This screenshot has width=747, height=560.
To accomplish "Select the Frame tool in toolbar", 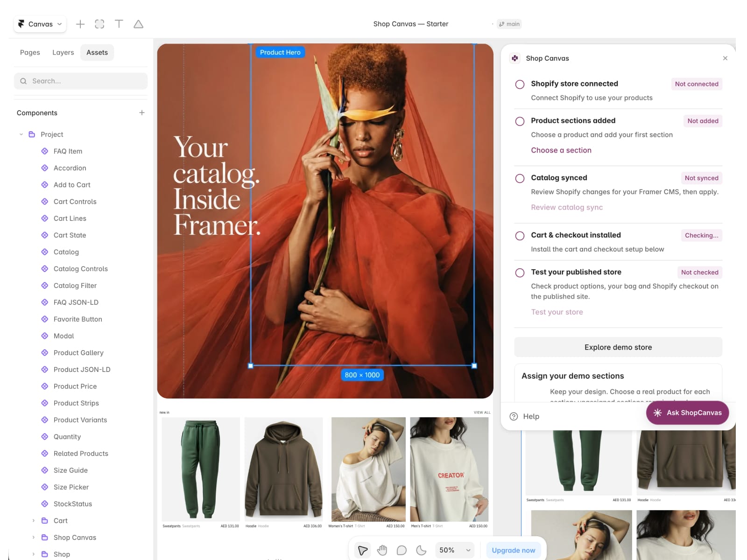I will coord(99,24).
